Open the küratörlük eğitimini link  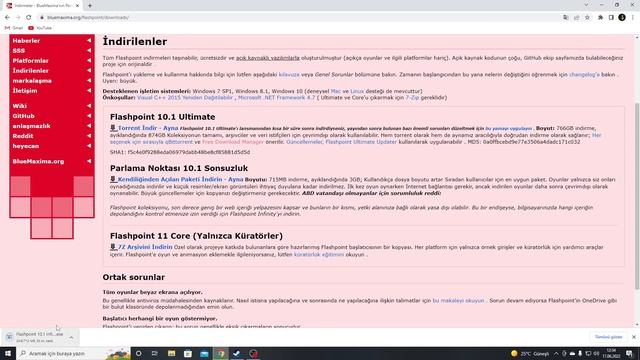tap(319, 255)
